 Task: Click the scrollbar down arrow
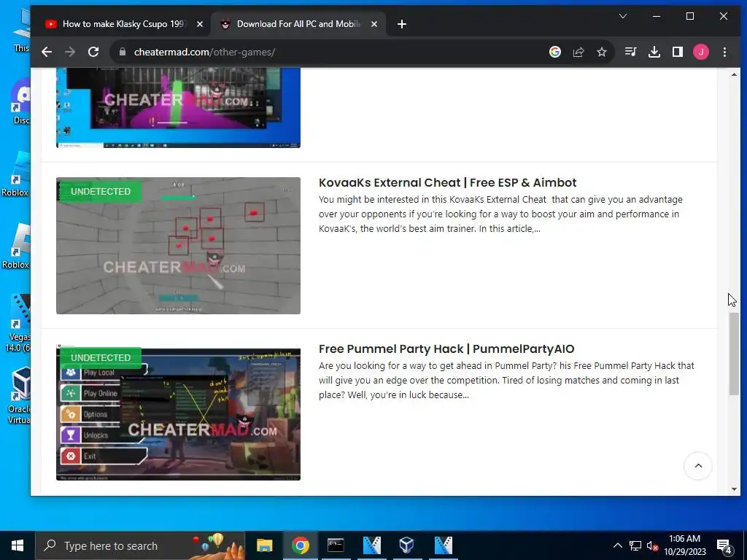click(734, 489)
